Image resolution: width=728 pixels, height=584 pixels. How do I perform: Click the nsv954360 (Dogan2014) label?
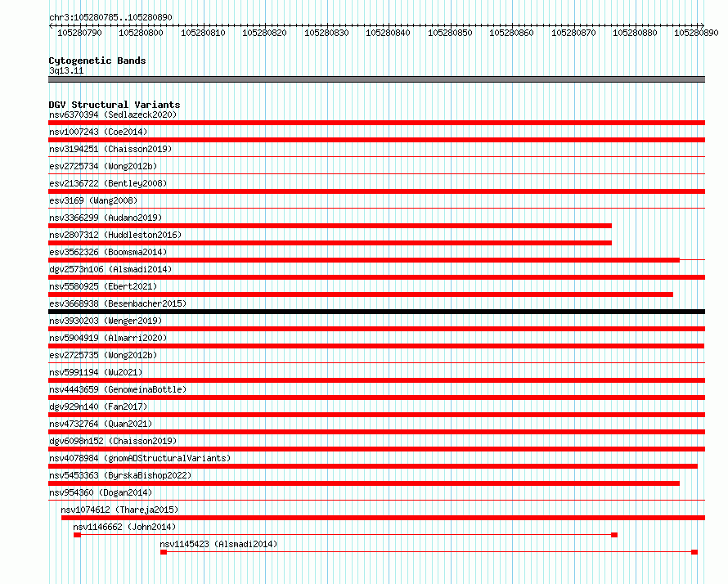101,492
